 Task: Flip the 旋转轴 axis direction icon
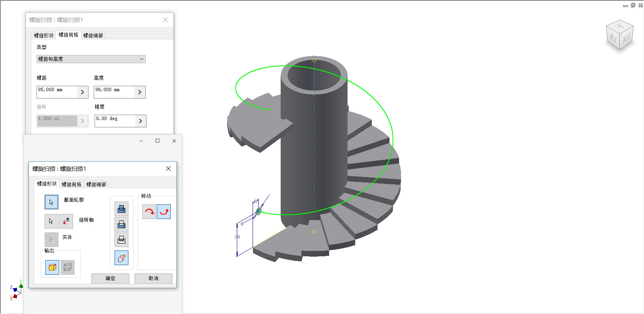pos(66,221)
